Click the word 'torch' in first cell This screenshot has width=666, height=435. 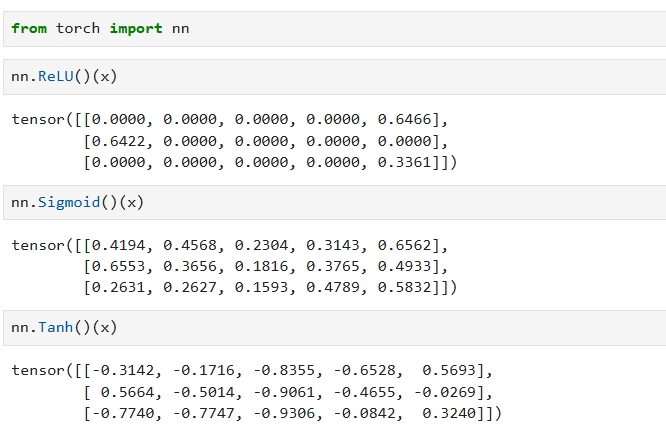[x=78, y=28]
